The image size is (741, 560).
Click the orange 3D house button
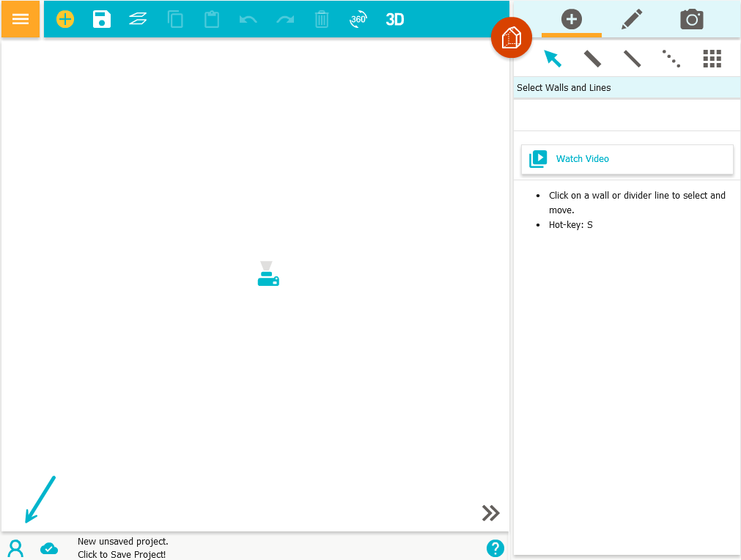[x=511, y=37]
